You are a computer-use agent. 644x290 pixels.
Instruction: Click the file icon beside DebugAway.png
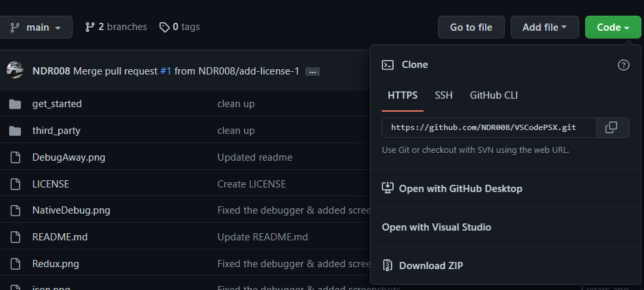click(x=15, y=157)
